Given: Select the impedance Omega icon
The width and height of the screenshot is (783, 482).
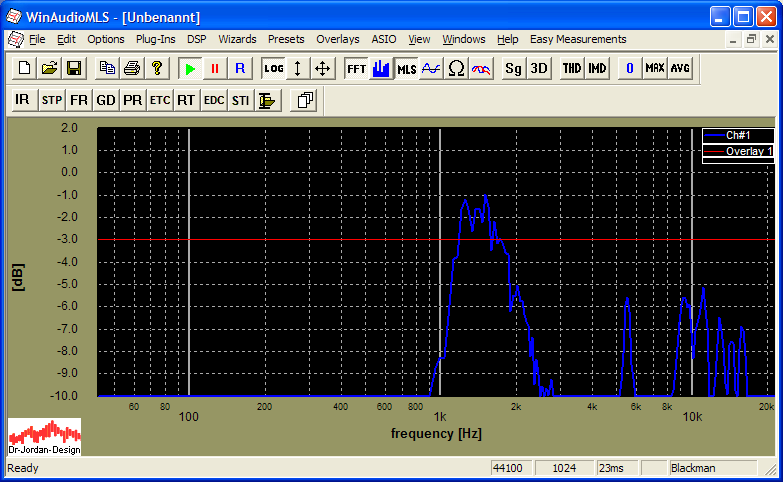Looking at the screenshot, I should 456,68.
